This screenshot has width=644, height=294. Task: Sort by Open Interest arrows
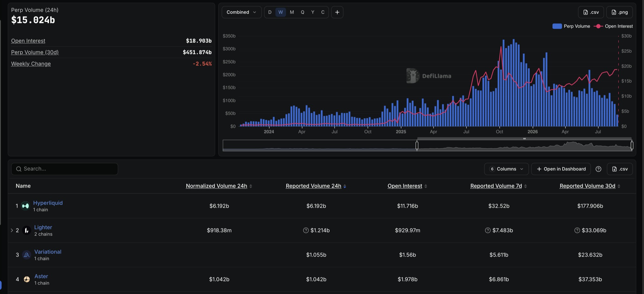pos(426,186)
